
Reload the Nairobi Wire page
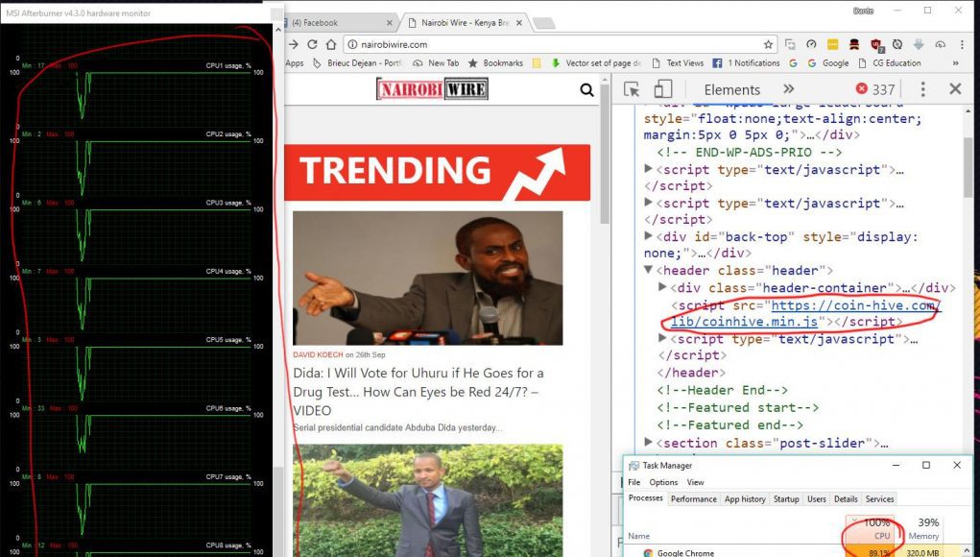pos(312,44)
